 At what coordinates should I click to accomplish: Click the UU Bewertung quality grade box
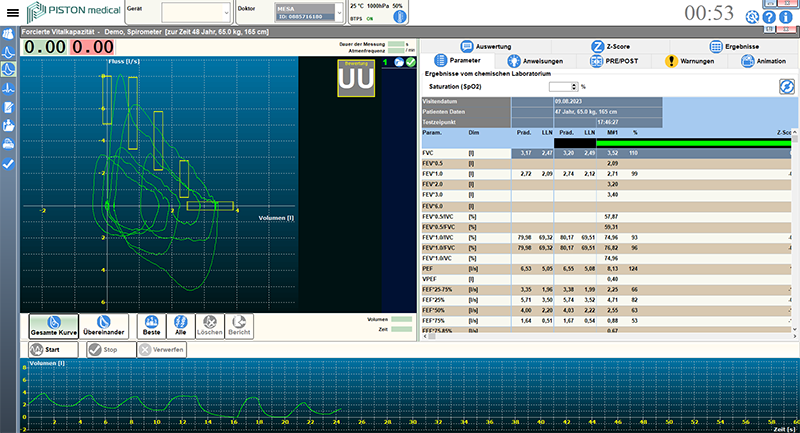[x=356, y=78]
